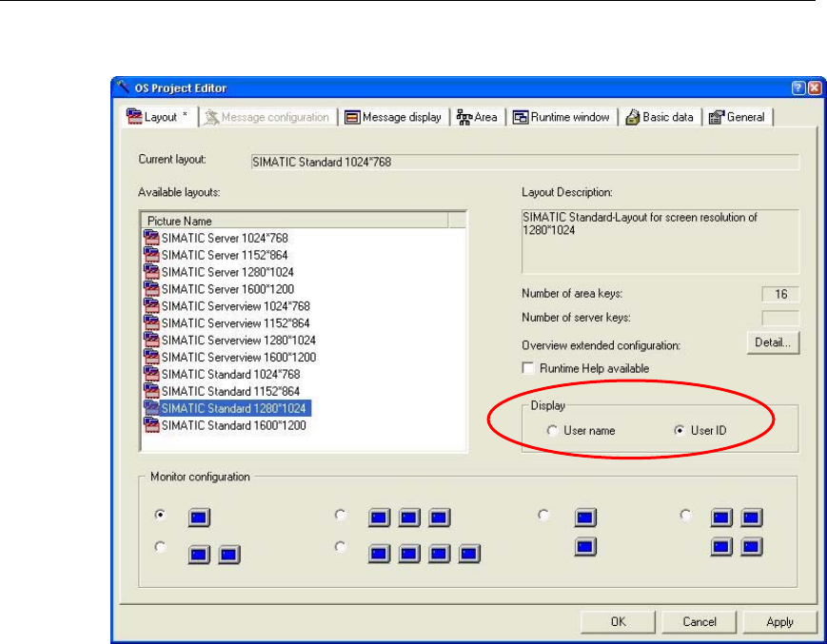The width and height of the screenshot is (827, 644).
Task: Click the Picture Name column header
Action: 295,221
